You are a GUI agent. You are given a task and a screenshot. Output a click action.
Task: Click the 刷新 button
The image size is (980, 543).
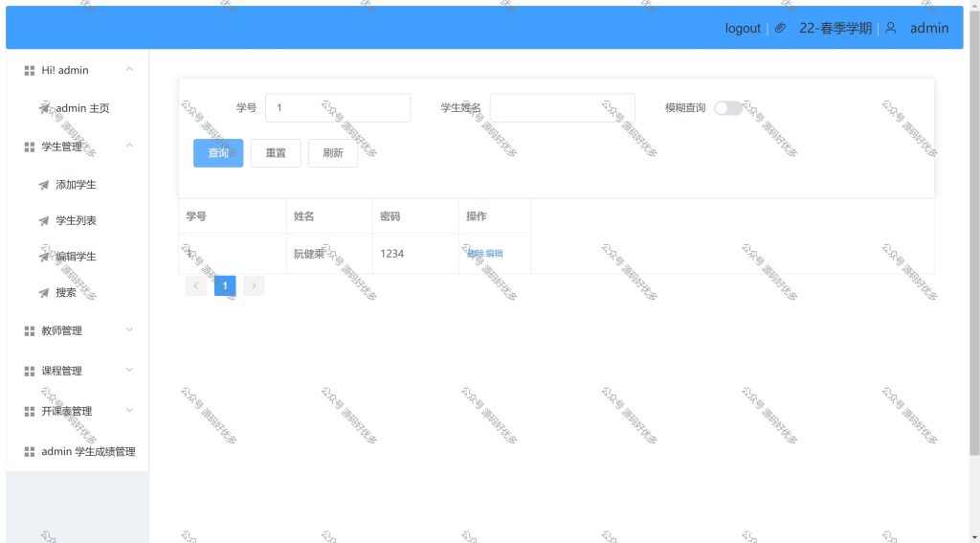click(333, 153)
